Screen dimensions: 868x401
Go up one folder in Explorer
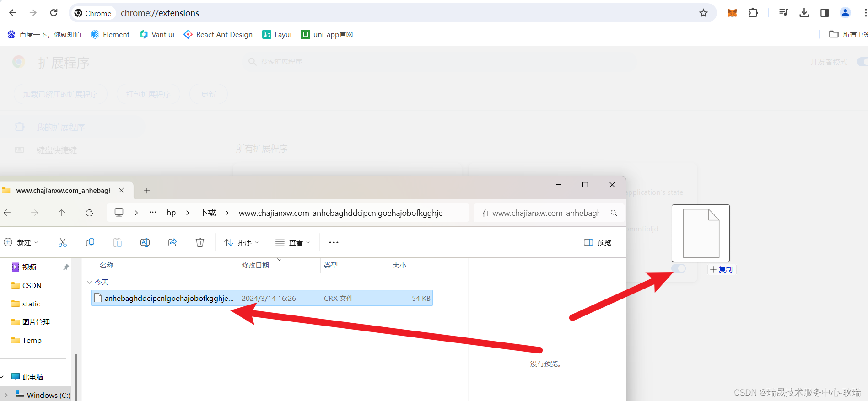[x=62, y=213]
